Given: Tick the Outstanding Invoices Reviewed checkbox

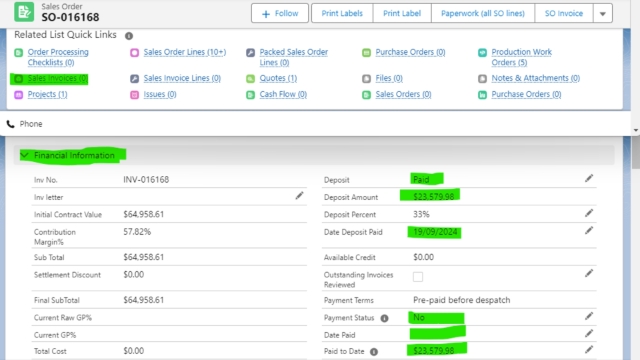Looking at the screenshot, I should [418, 277].
